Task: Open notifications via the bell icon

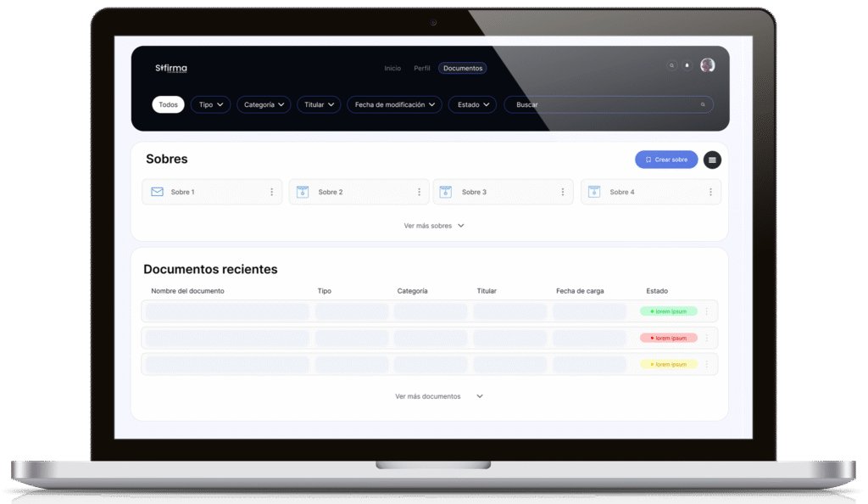Action: pyautogui.click(x=687, y=65)
